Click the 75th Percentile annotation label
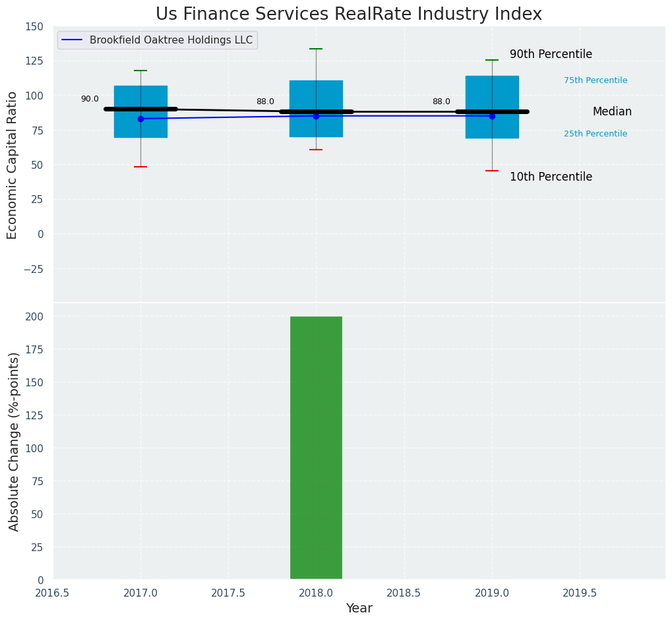This screenshot has width=672, height=621. pos(596,80)
